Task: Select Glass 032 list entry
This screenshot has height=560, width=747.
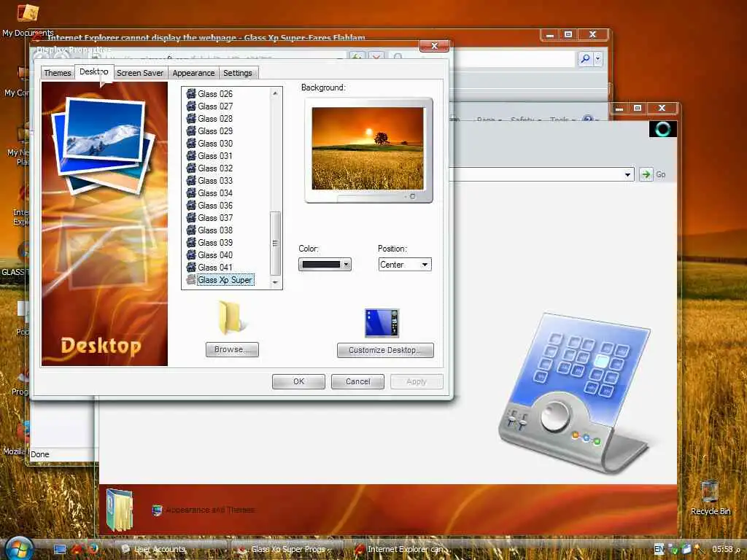Action: tap(215, 168)
